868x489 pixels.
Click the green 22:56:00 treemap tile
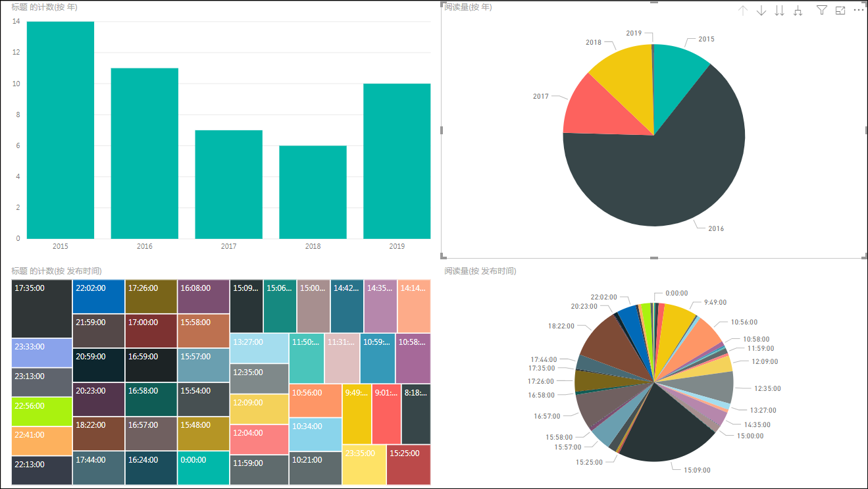[42, 411]
